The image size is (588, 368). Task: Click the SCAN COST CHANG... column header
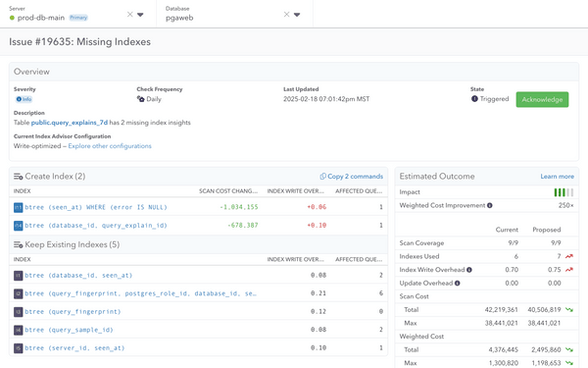click(228, 191)
